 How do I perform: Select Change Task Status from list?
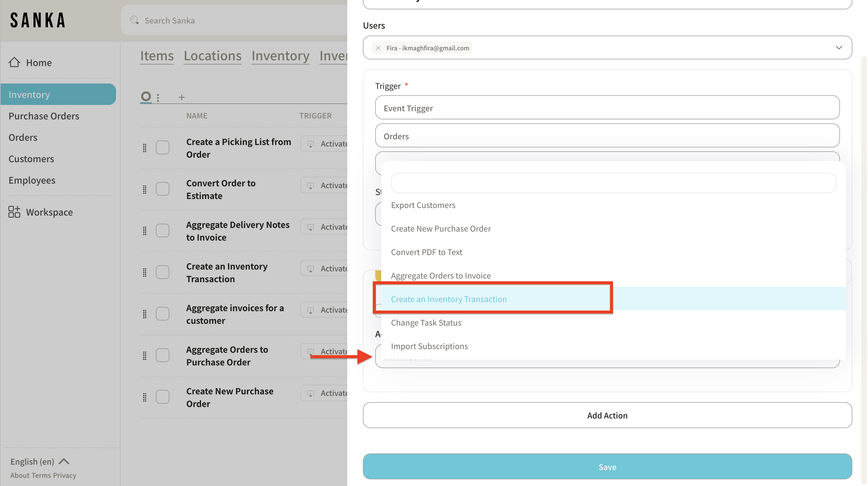coord(426,323)
